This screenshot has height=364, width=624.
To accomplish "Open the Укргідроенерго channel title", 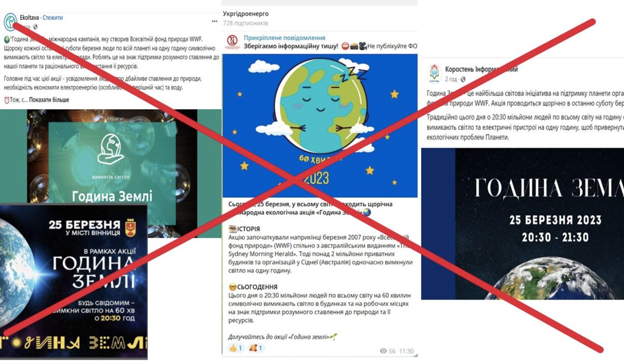I will click(x=245, y=14).
